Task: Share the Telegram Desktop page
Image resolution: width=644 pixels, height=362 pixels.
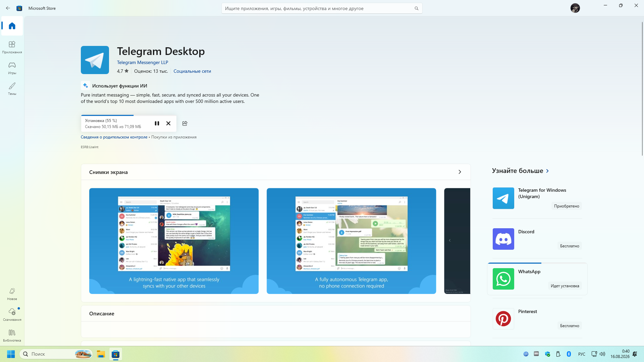Action: [x=185, y=123]
